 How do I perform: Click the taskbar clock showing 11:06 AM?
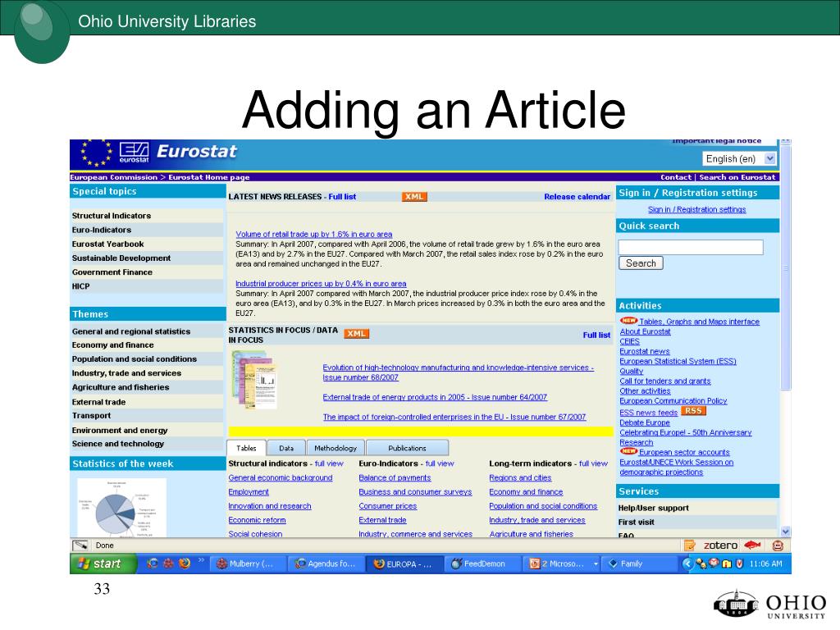(x=765, y=564)
